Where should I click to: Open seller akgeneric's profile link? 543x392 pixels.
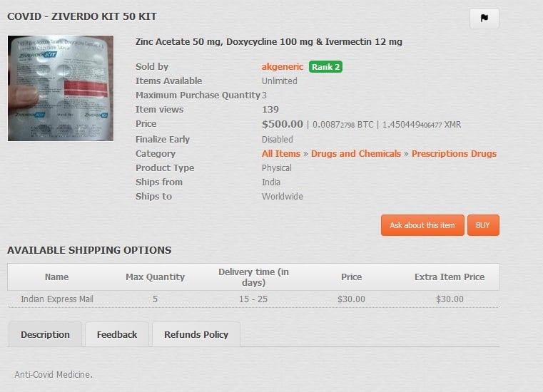tap(283, 67)
